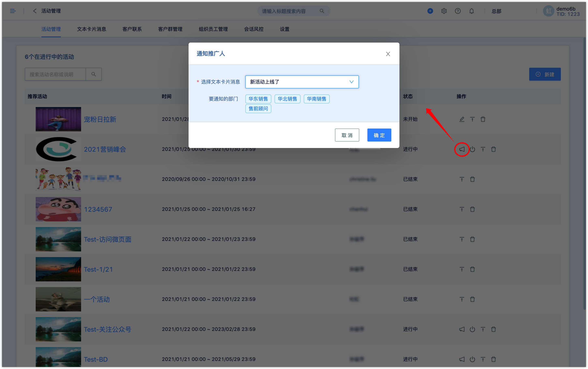Click the blue plus icon in the header
This screenshot has height=369, width=588.
point(430,11)
